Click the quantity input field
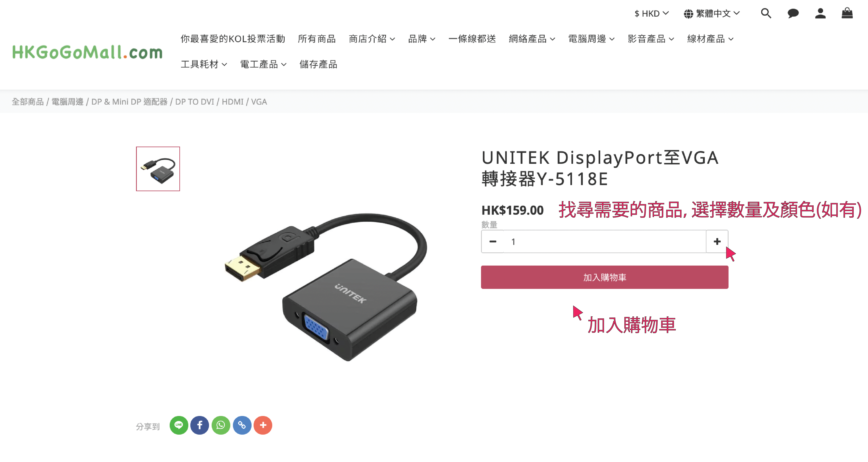The height and width of the screenshot is (462, 868). tap(605, 241)
